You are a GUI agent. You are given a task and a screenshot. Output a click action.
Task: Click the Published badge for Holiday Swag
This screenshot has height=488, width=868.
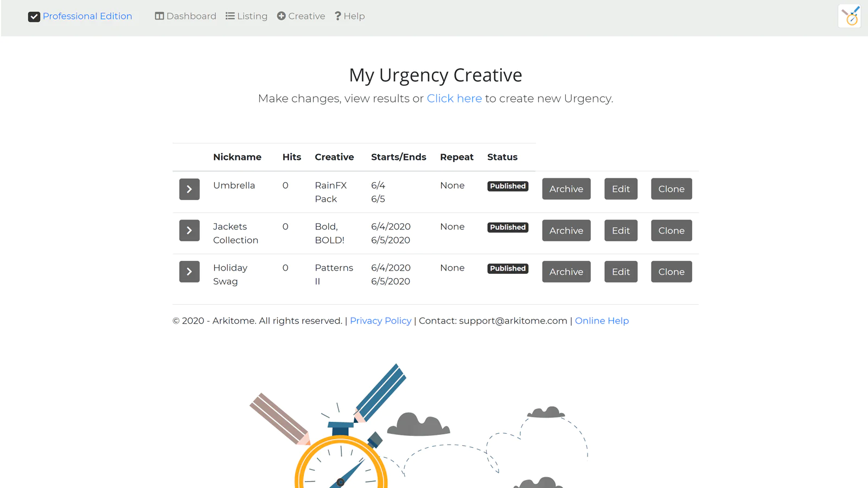point(508,268)
